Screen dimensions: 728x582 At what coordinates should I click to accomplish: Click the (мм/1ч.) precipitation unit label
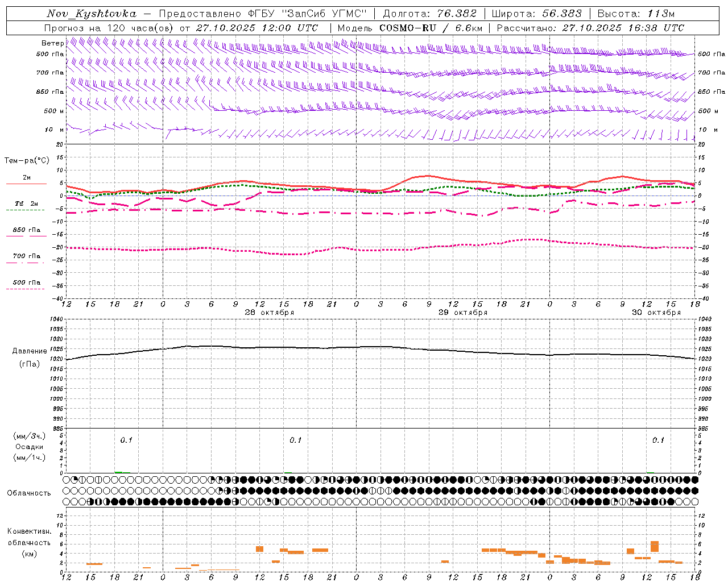[30, 458]
